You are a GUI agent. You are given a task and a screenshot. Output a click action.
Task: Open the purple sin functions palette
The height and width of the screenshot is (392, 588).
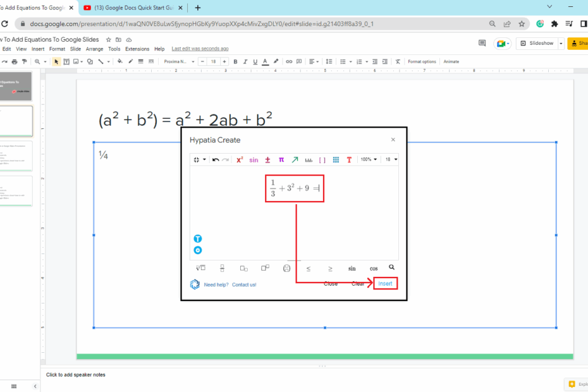pyautogui.click(x=254, y=160)
